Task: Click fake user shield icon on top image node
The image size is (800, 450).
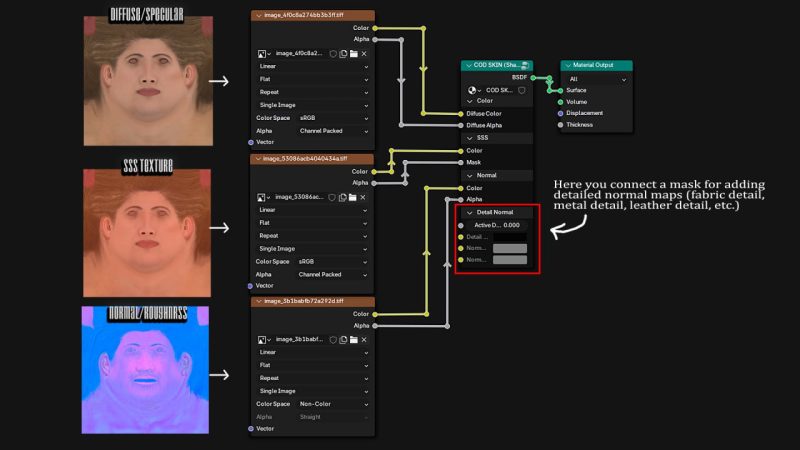Action: [x=333, y=53]
